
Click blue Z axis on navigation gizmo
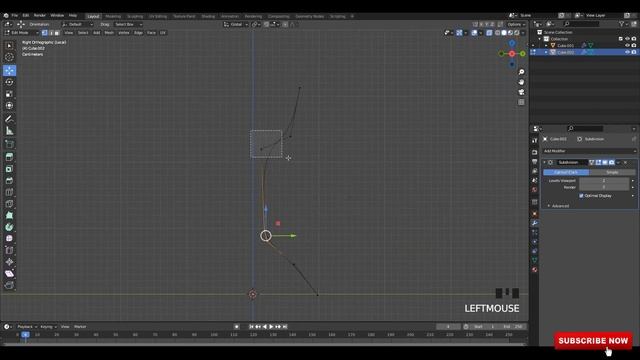pyautogui.click(x=512, y=43)
